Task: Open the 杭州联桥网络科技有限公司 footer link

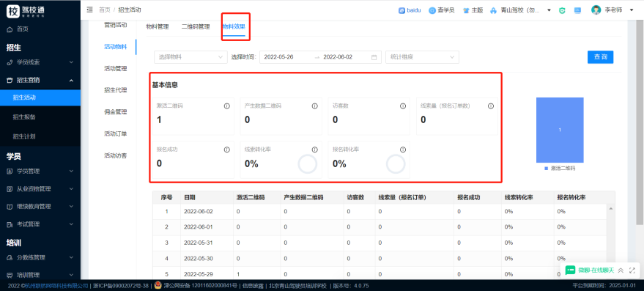Action: (x=56, y=286)
